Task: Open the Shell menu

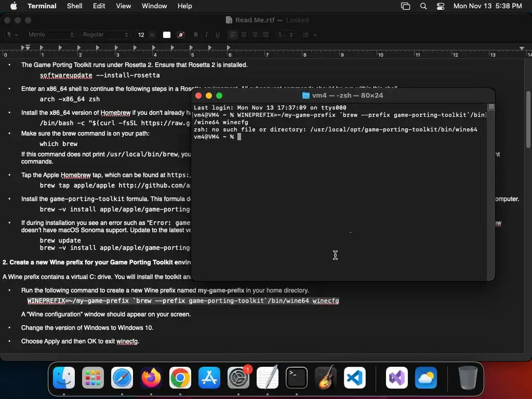Action: 75,6
